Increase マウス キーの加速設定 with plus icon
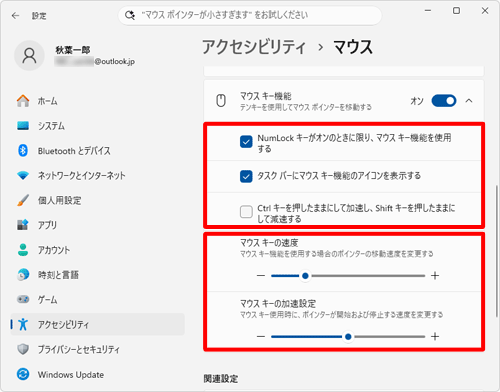 point(435,337)
